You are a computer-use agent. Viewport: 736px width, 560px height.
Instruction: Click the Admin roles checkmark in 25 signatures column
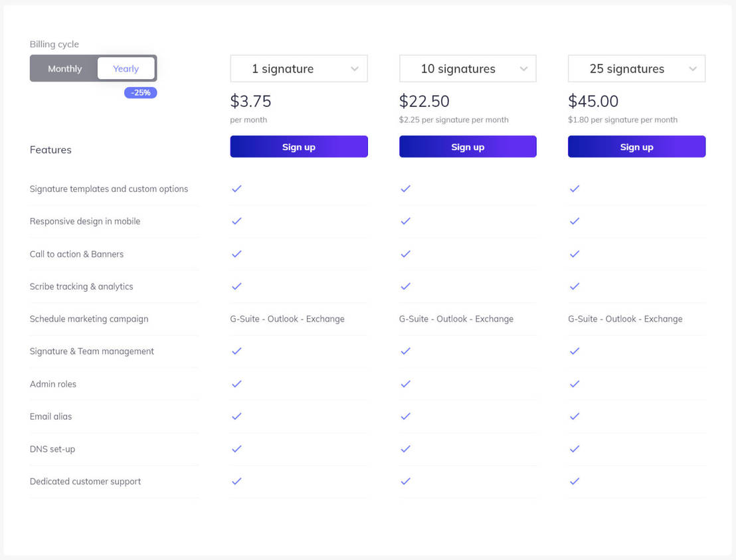(x=575, y=384)
